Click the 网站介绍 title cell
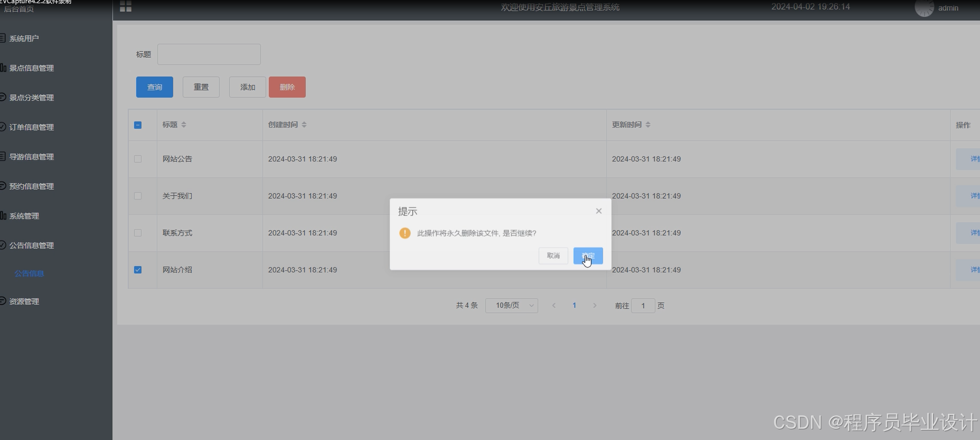 (x=177, y=270)
